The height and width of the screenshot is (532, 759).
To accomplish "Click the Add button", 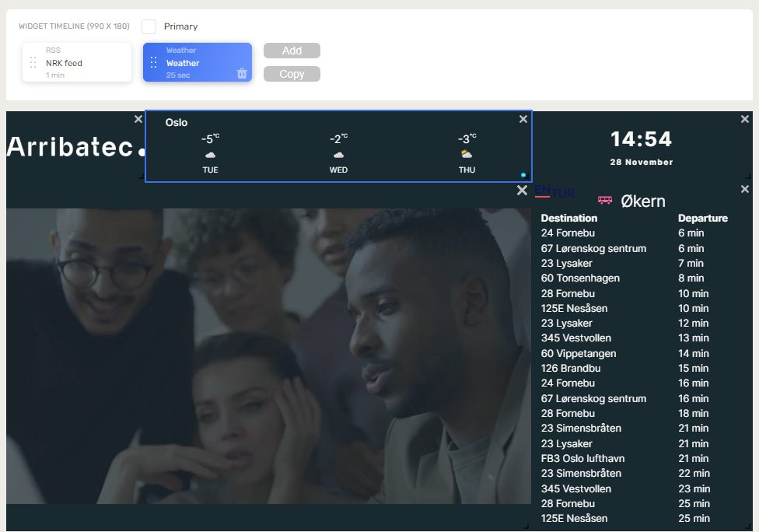I will (x=292, y=51).
